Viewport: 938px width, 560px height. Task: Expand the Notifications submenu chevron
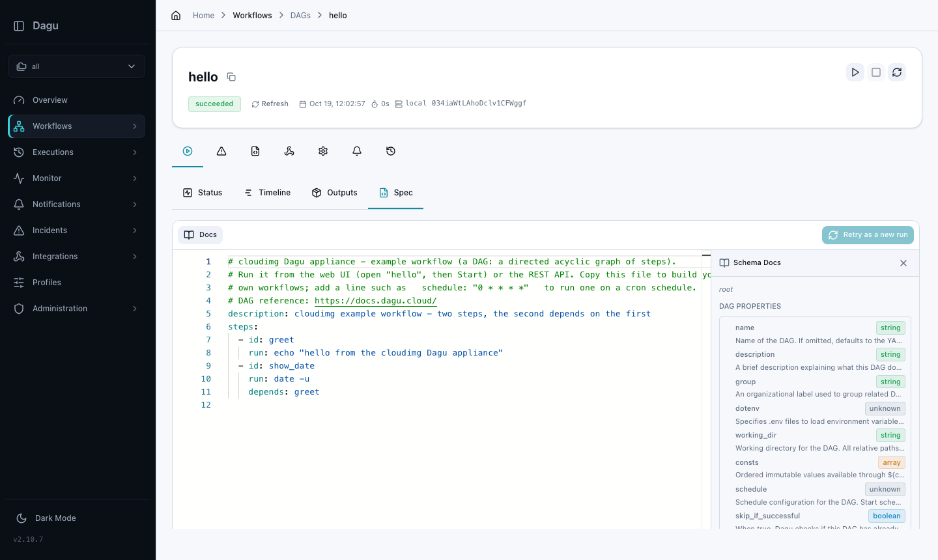point(135,204)
